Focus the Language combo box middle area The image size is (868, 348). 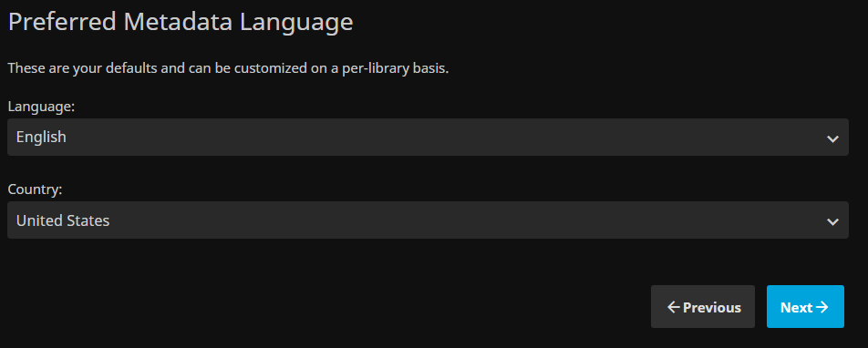[x=428, y=137]
